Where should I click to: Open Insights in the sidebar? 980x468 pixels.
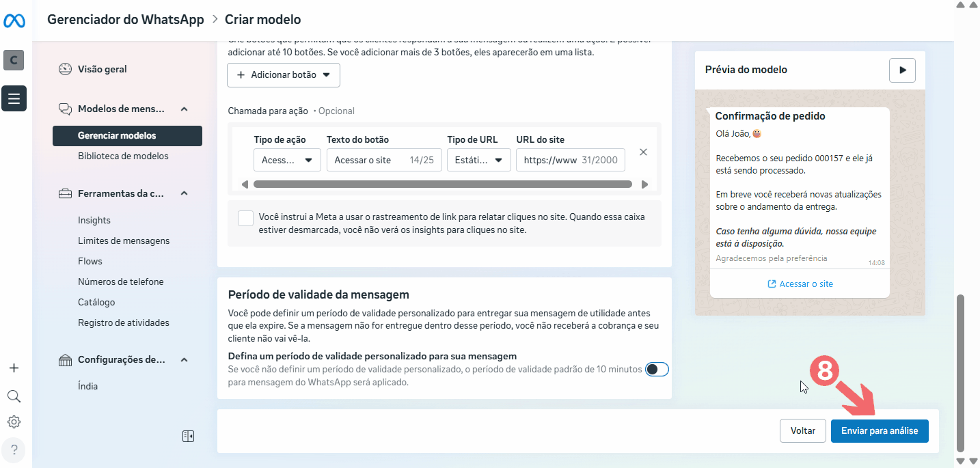(94, 220)
